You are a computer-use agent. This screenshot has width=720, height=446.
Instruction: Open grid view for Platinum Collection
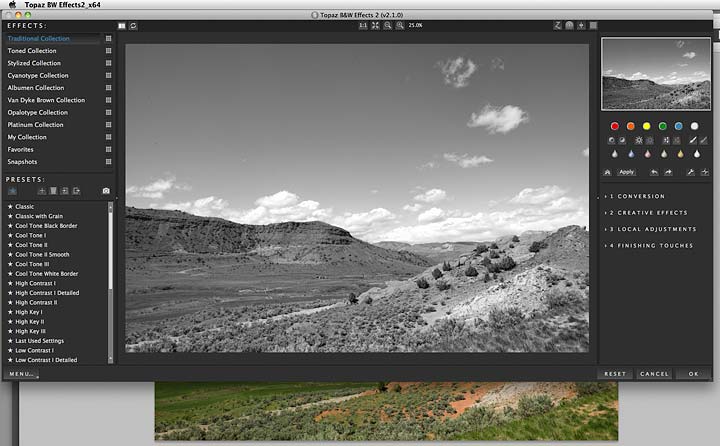click(x=108, y=125)
